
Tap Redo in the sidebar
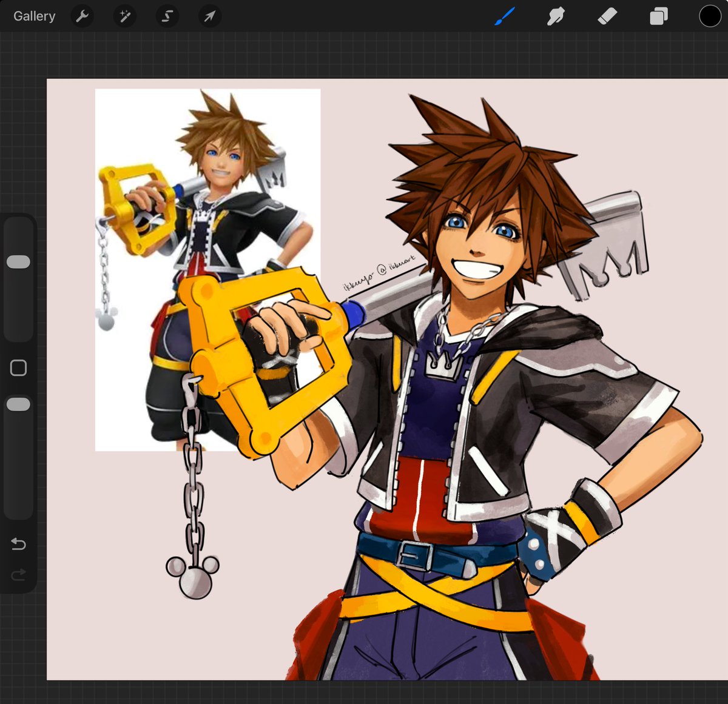pos(18,574)
